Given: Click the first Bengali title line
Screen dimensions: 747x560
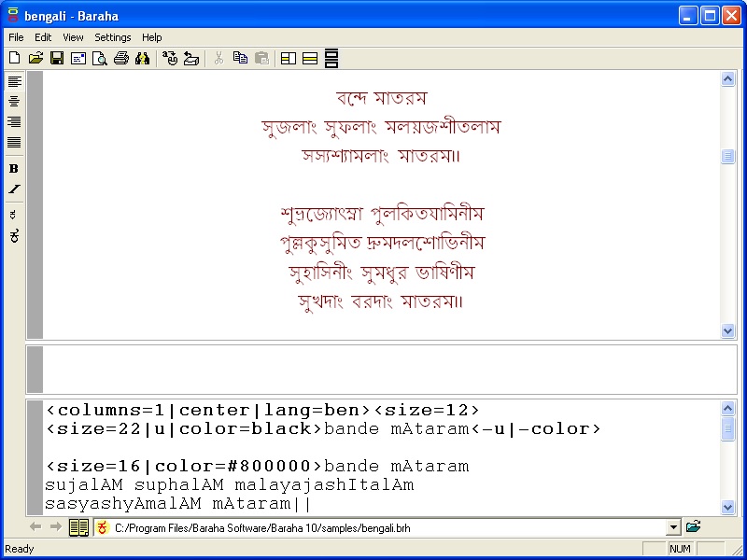Looking at the screenshot, I should coord(381,98).
